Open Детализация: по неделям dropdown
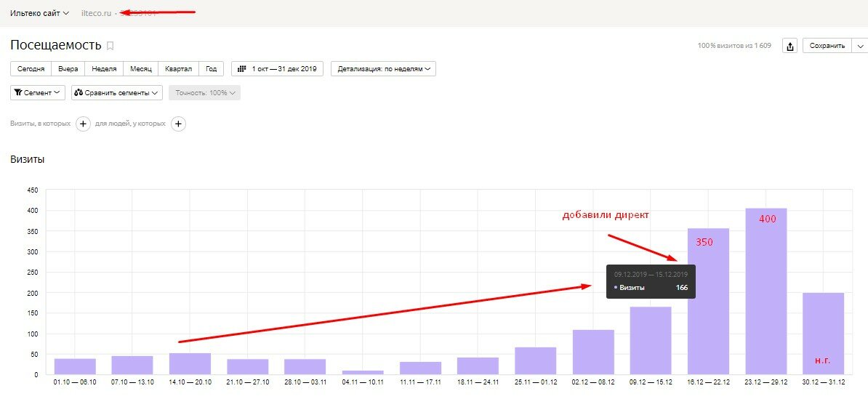The height and width of the screenshot is (399, 868). [383, 69]
